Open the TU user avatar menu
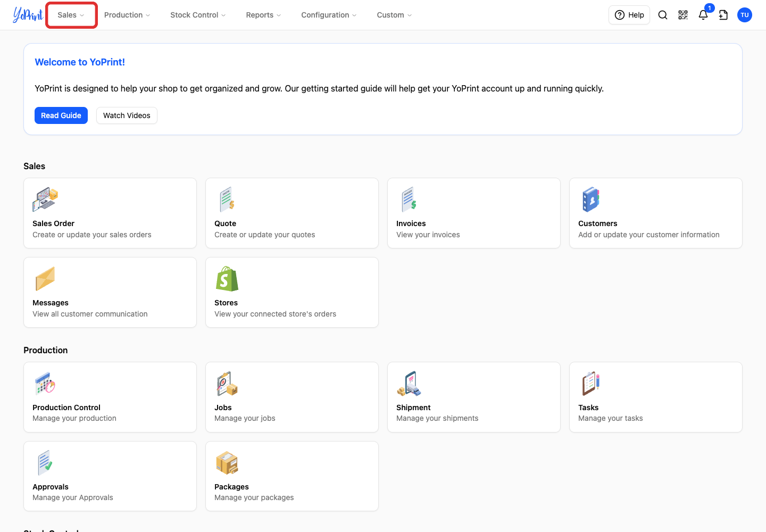The width and height of the screenshot is (766, 532). pos(745,15)
